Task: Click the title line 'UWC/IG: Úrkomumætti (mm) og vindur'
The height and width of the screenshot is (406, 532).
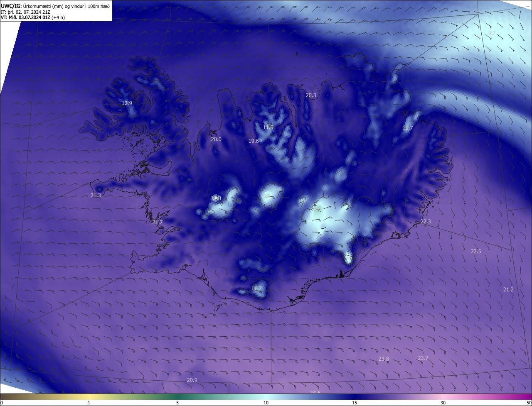Action: pos(56,5)
